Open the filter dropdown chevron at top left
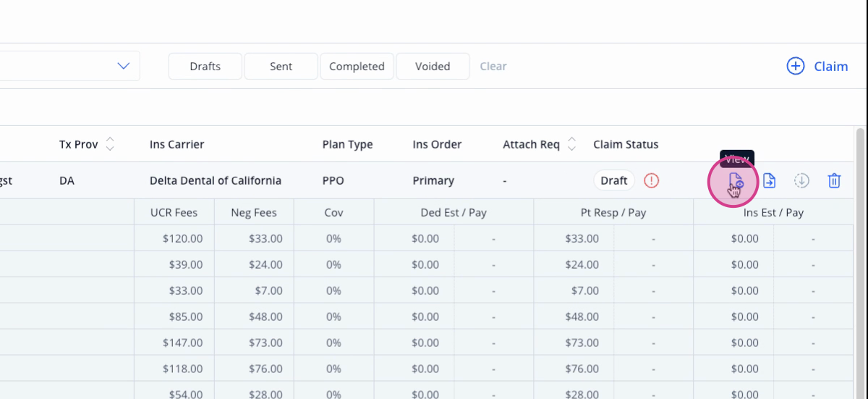868x399 pixels. [x=124, y=66]
